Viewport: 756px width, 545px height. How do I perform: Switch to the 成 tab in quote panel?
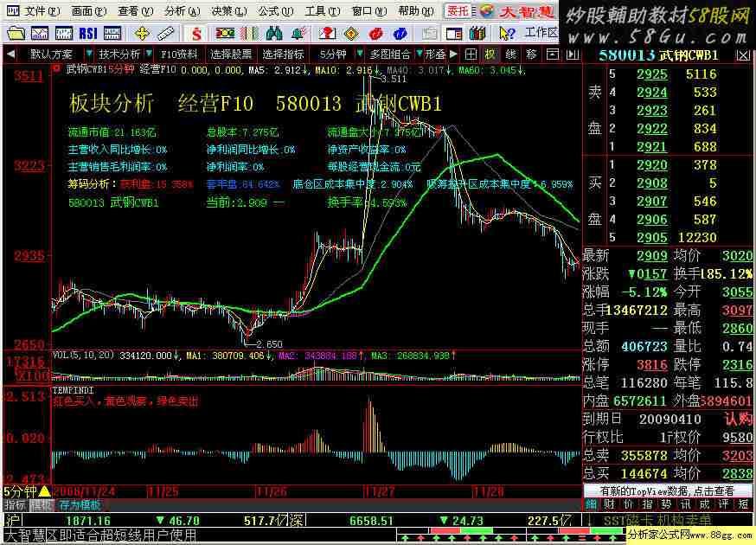(705, 504)
